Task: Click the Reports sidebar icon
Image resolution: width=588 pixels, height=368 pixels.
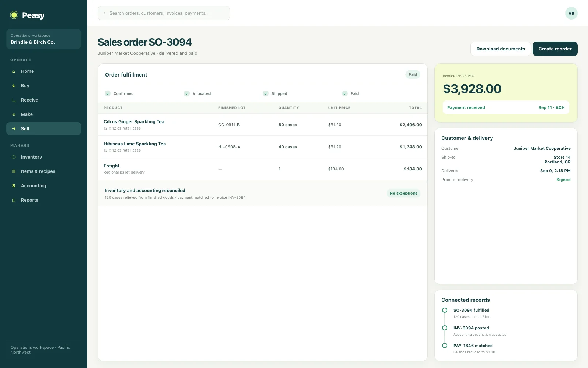Action: [x=14, y=200]
